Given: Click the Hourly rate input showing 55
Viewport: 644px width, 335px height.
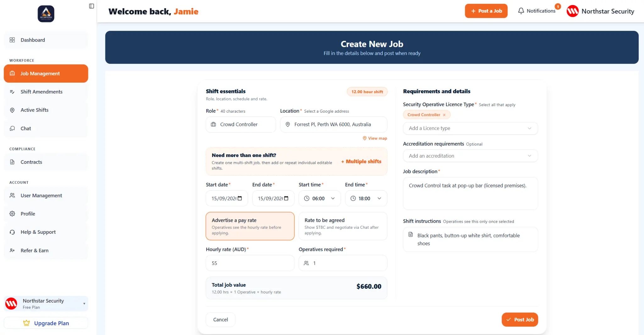Looking at the screenshot, I should click(250, 263).
